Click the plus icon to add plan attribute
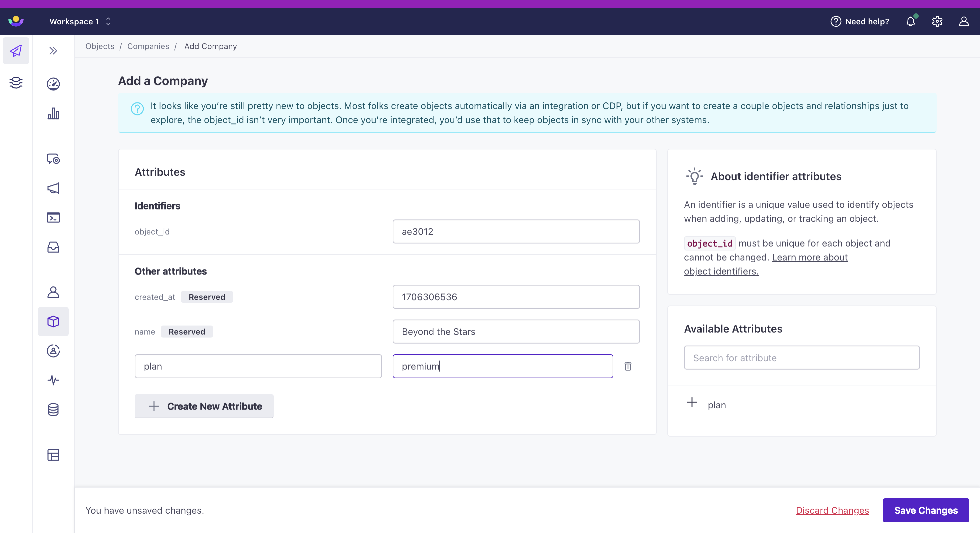 (692, 403)
